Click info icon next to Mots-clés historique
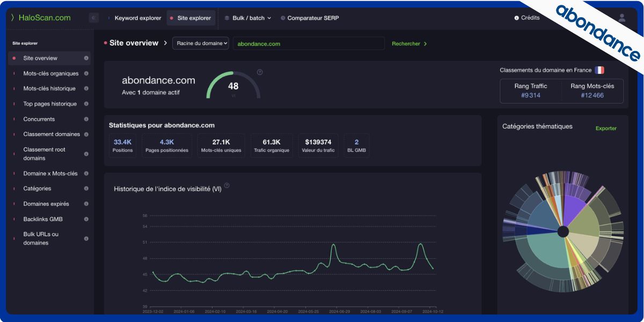Screen dimensions: 644x322 coord(86,89)
